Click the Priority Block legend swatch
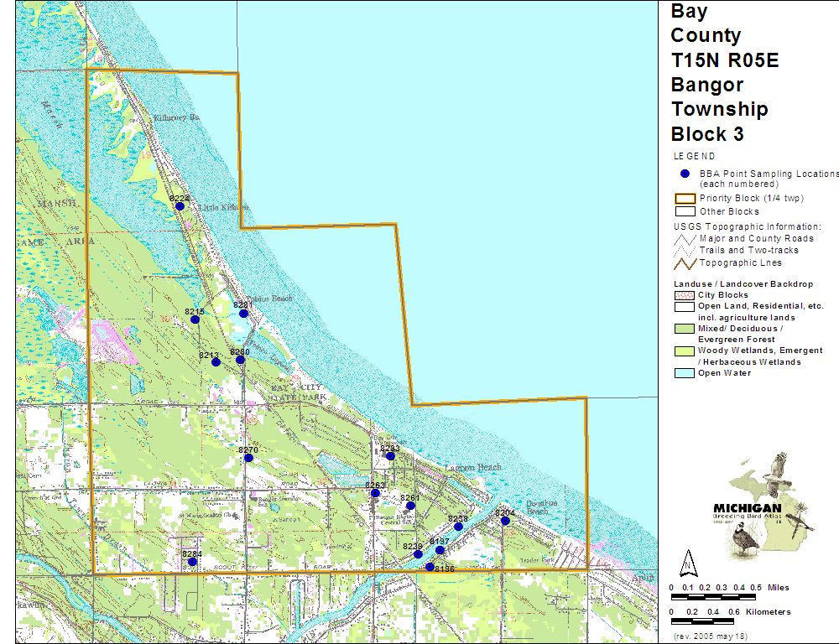This screenshot has height=644, width=839. tap(685, 199)
